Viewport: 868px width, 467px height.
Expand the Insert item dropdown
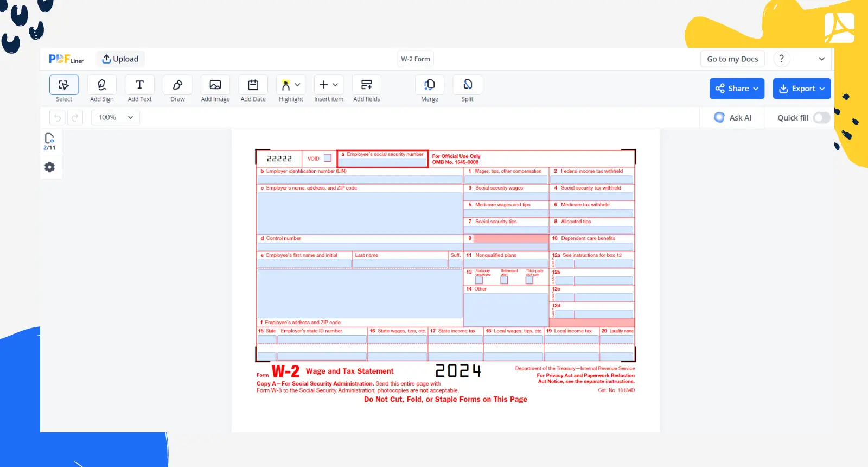coord(328,89)
